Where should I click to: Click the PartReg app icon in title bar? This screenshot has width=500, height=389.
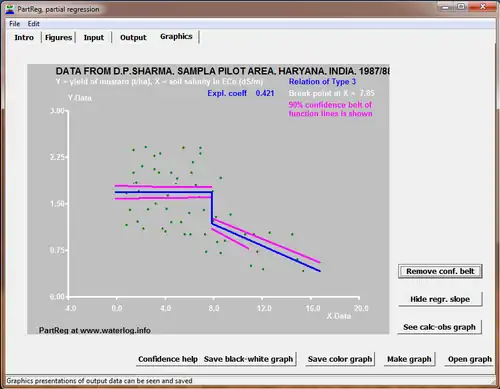(x=10, y=9)
